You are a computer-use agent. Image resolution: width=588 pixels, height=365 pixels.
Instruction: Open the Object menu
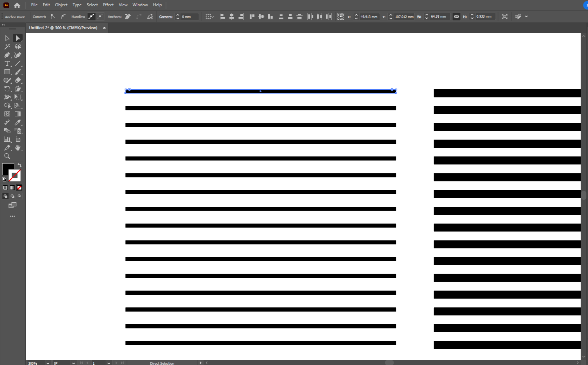coord(61,5)
